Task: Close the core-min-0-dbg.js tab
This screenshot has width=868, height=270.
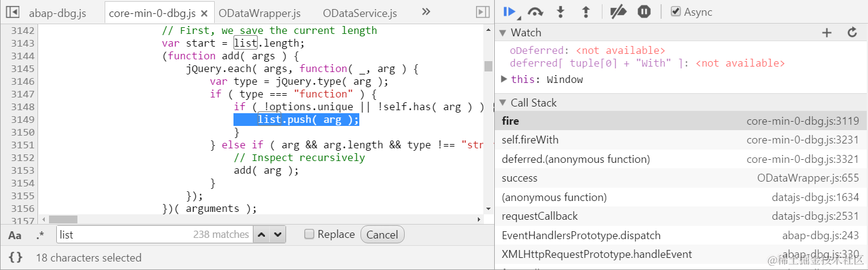Action: point(204,13)
